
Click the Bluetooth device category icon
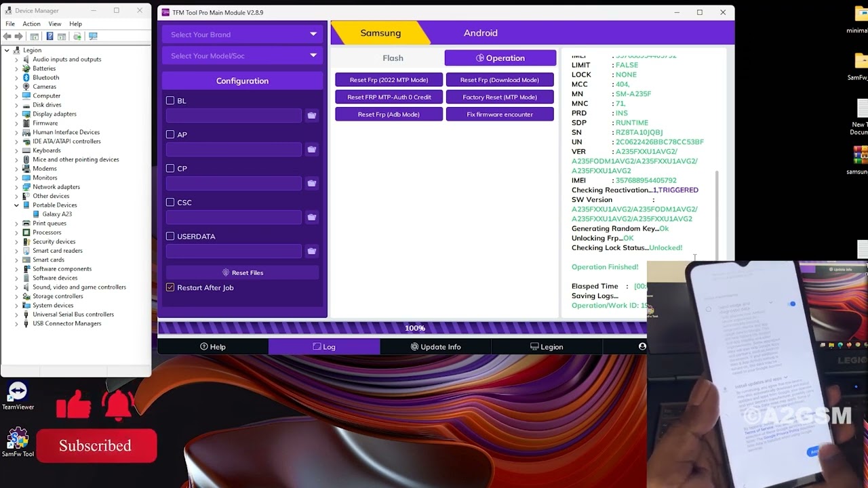(x=26, y=77)
